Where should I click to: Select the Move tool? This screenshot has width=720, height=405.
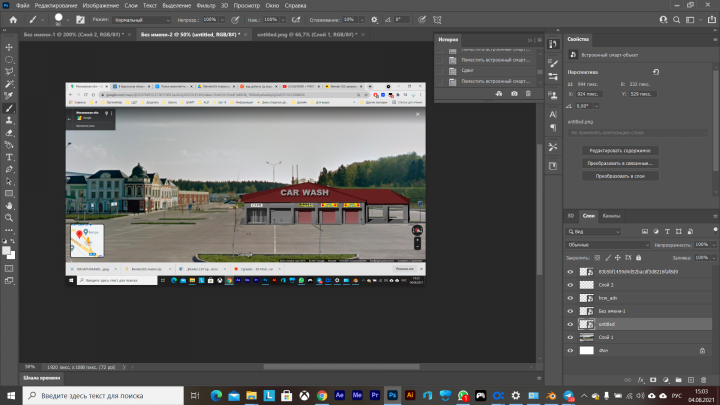pos(9,47)
